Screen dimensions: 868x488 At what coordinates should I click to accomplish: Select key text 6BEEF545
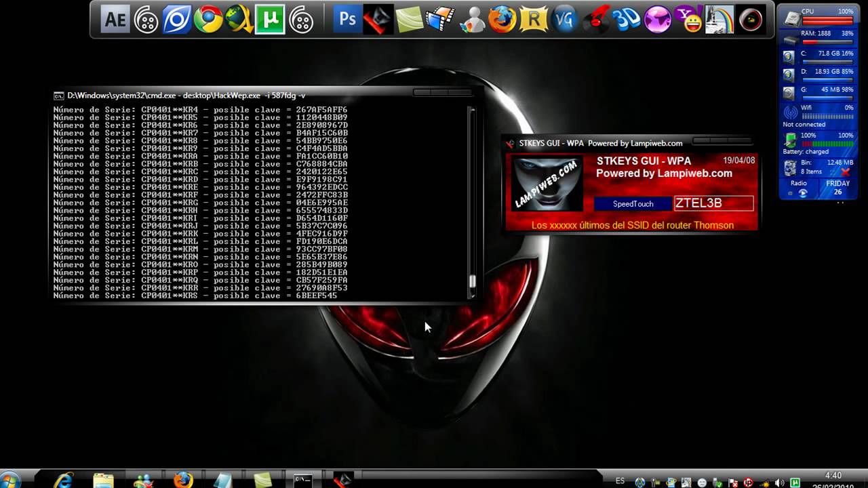point(316,296)
